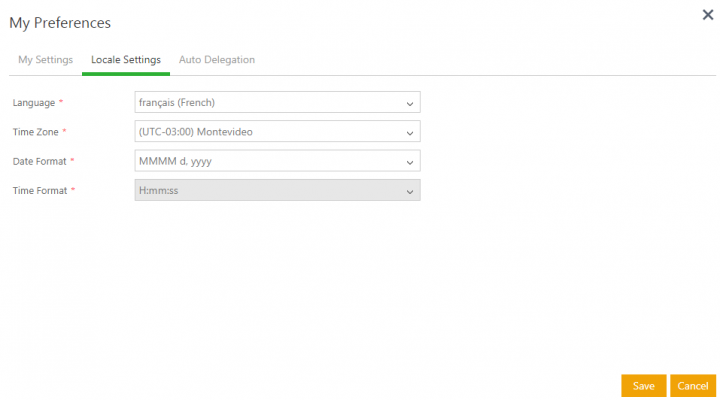Click the chevron arrow in the Language field
Viewport: 720px width, 400px height.
pos(409,103)
